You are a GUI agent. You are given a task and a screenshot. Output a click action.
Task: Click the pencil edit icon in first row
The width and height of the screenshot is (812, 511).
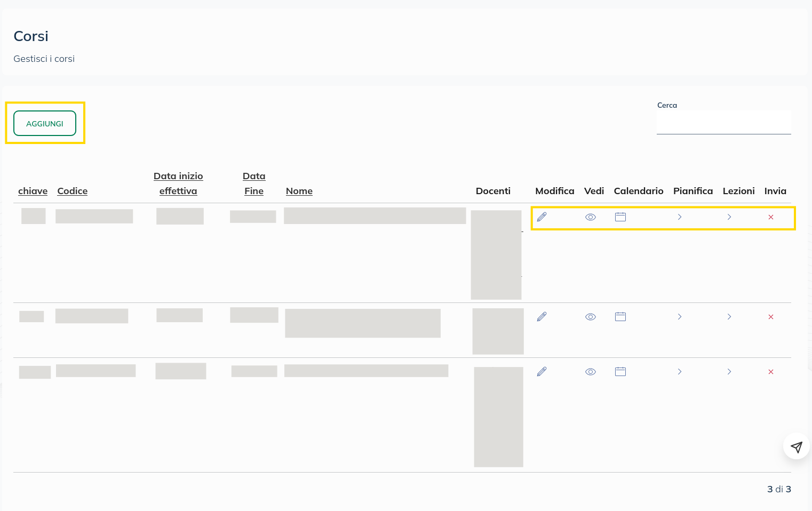click(x=542, y=217)
